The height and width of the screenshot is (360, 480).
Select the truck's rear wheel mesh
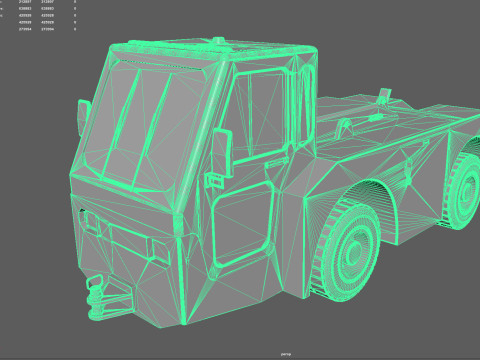tap(463, 191)
